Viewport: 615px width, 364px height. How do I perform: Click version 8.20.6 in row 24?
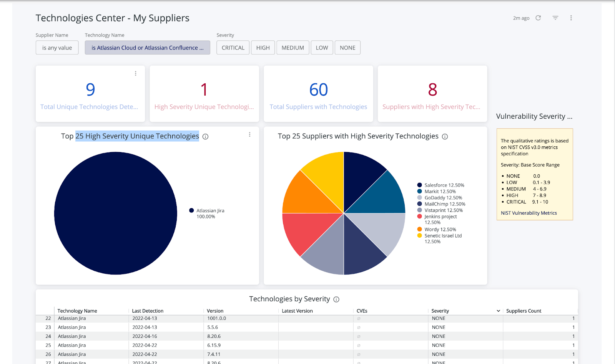(214, 336)
